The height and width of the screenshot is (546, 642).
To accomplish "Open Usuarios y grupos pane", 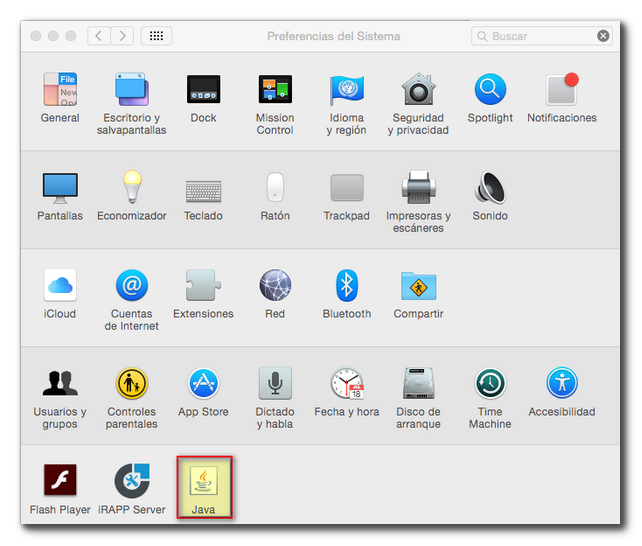I will (x=60, y=384).
